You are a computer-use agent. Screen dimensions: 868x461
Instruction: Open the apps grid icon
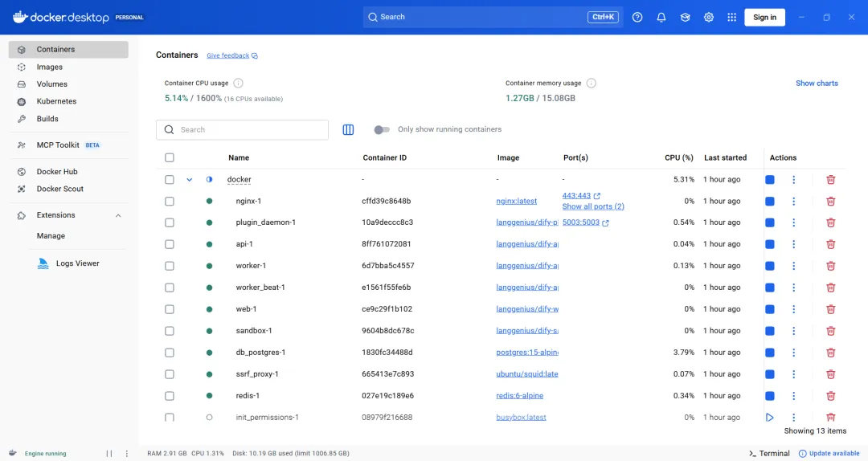coord(732,17)
